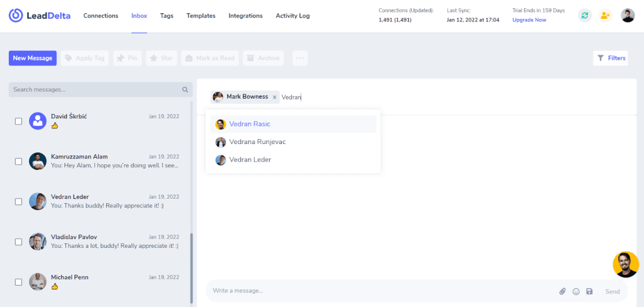The height and width of the screenshot is (307, 644).
Task: Click the LeadDelta logo
Action: (40, 16)
